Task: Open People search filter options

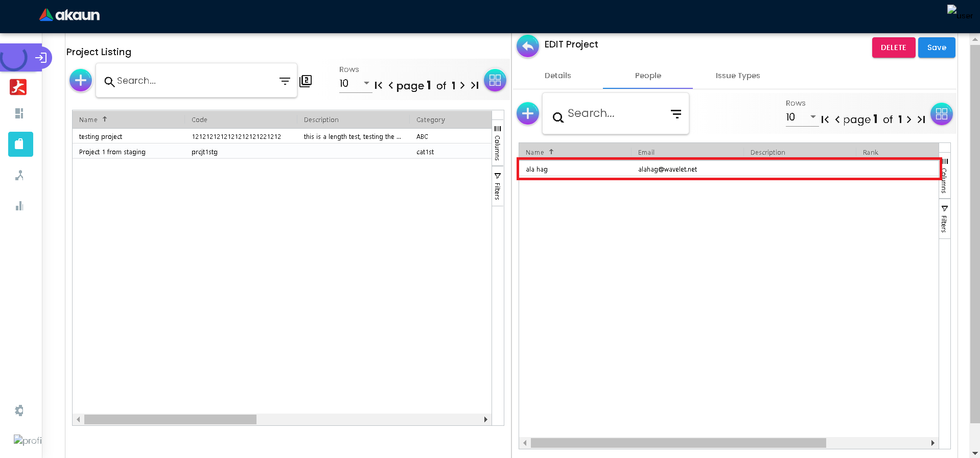Action: (676, 114)
